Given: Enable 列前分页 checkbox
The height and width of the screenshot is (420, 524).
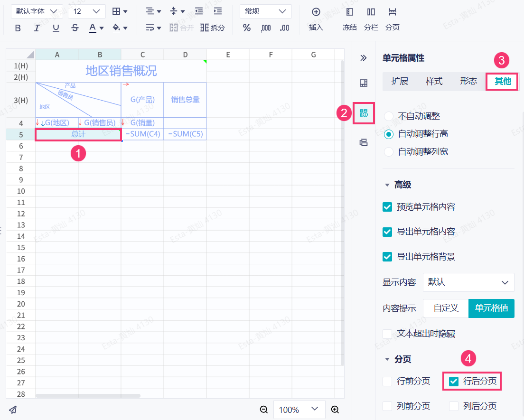Looking at the screenshot, I should point(387,406).
